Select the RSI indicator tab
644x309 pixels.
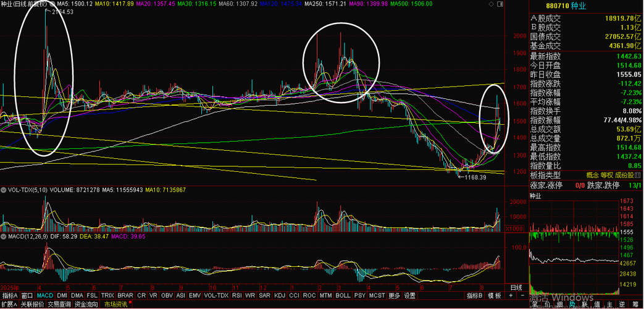point(237,295)
